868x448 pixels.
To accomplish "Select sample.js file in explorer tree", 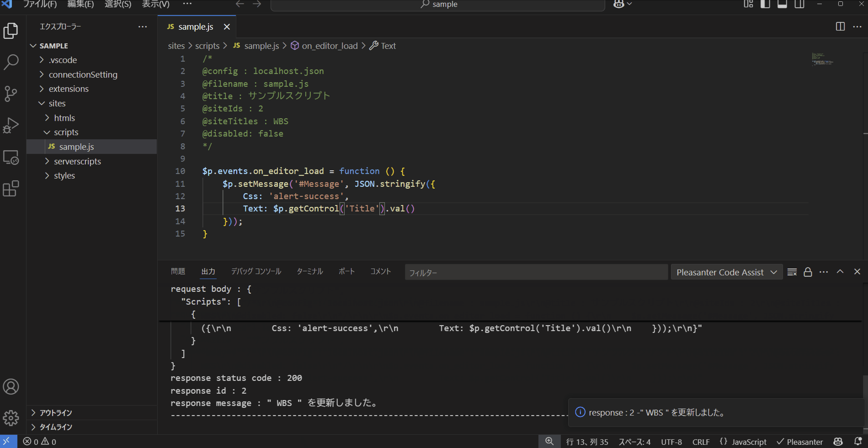I will pos(92,147).
